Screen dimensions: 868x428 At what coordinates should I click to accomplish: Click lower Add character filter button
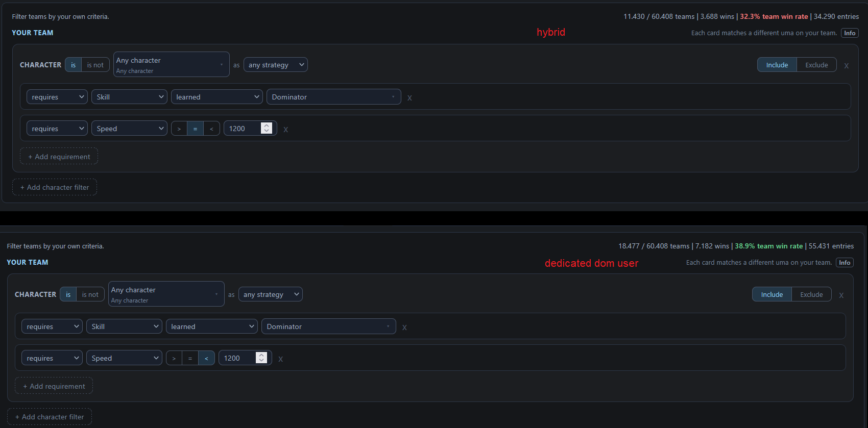click(50, 417)
